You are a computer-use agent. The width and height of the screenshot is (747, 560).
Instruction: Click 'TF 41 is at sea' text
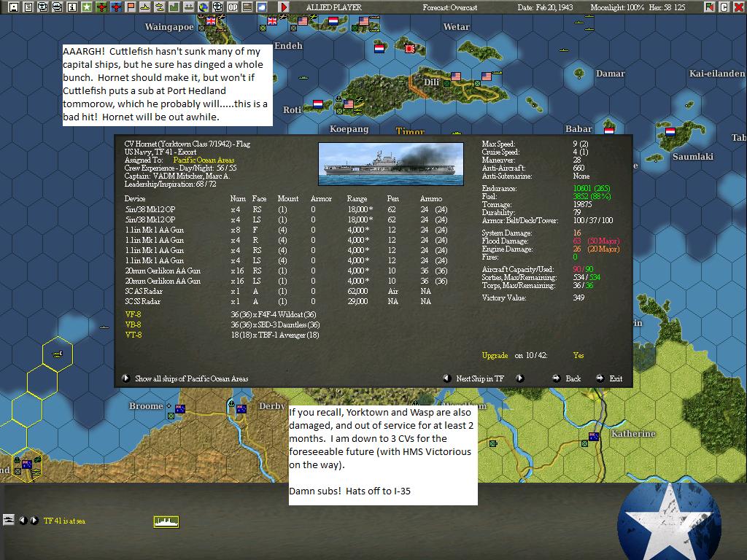(64, 521)
